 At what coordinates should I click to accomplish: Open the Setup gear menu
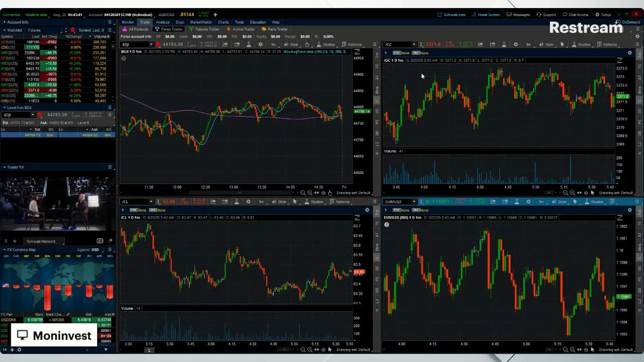pyautogui.click(x=603, y=15)
